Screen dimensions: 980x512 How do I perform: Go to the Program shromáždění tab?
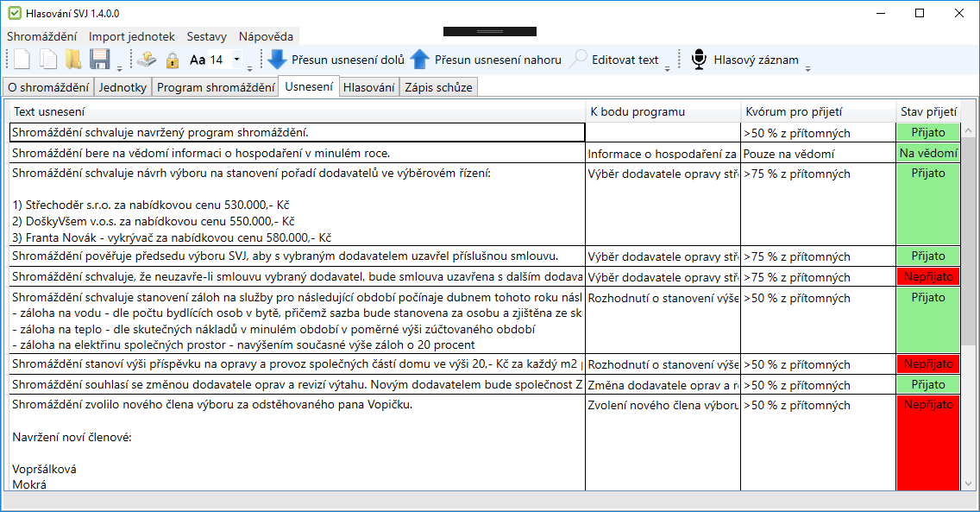point(216,87)
